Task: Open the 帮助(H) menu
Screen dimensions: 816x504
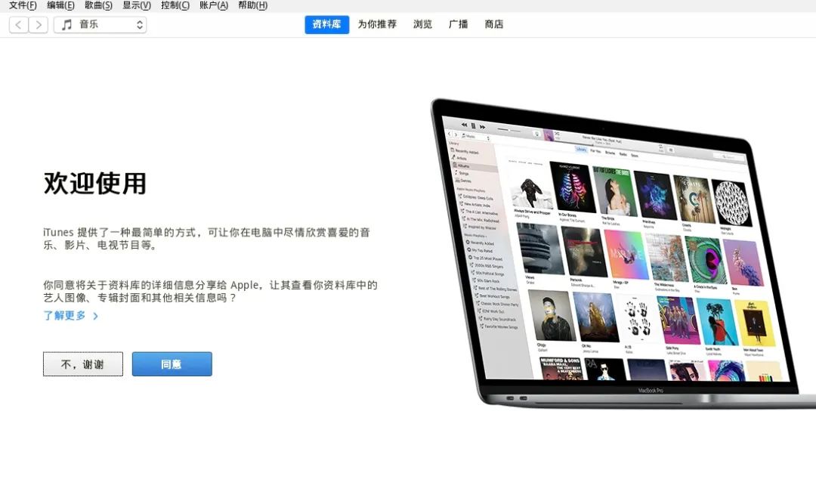Action: pos(252,5)
